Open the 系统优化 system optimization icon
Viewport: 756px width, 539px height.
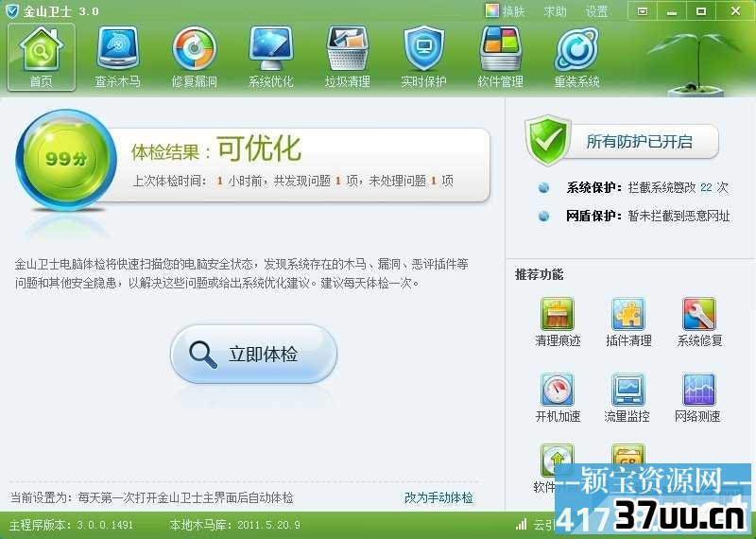point(271,49)
